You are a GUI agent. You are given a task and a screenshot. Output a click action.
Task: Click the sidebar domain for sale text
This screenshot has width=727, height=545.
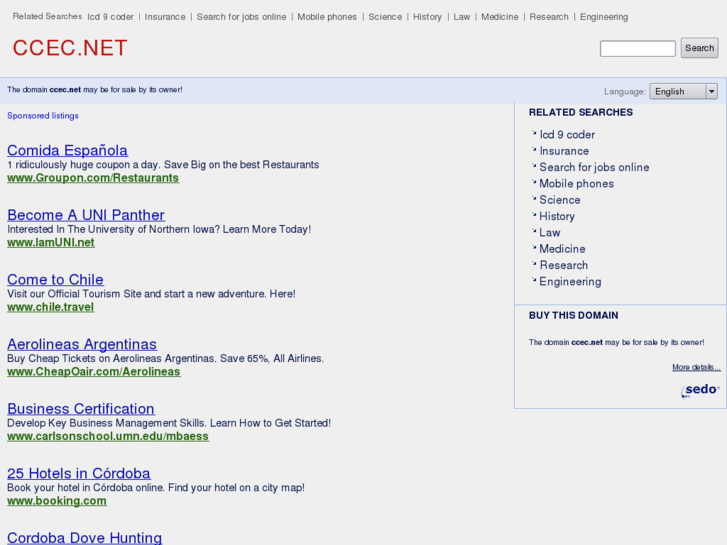(x=616, y=342)
